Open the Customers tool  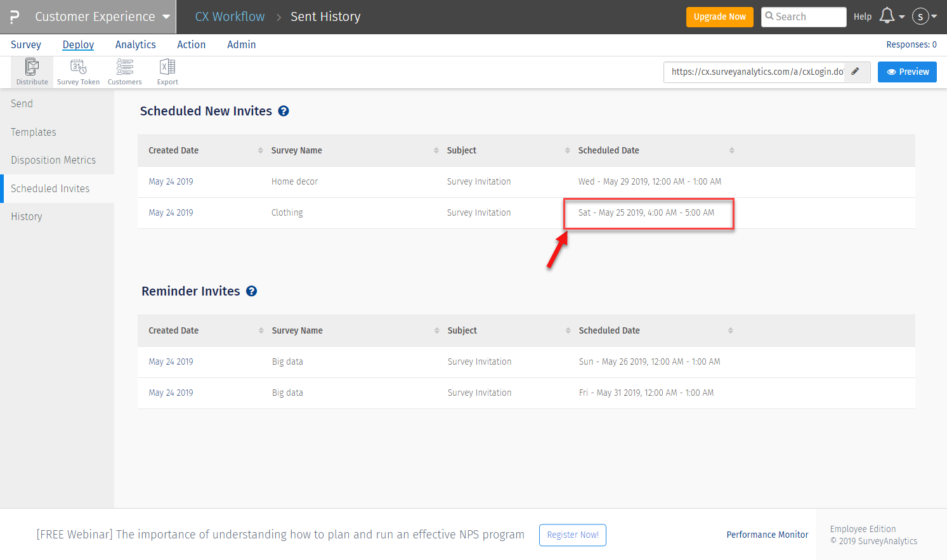[125, 72]
